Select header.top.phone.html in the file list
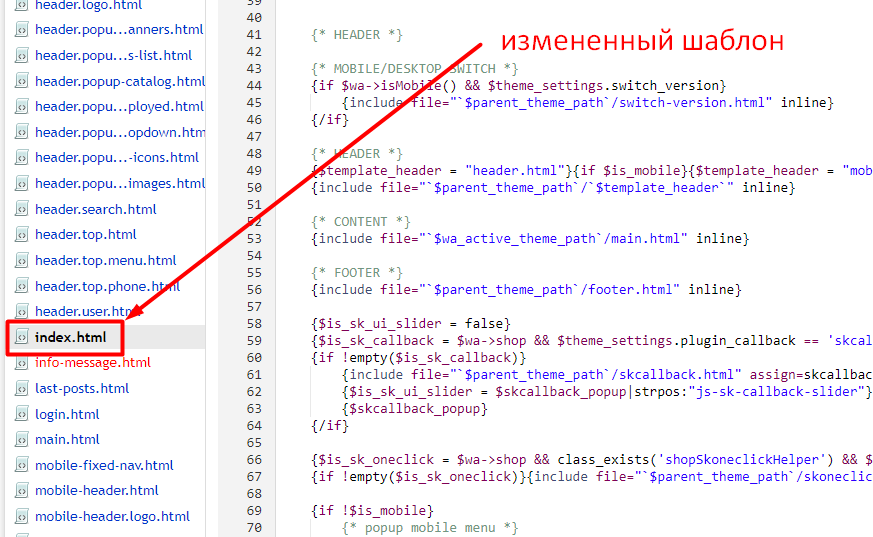 click(x=107, y=286)
